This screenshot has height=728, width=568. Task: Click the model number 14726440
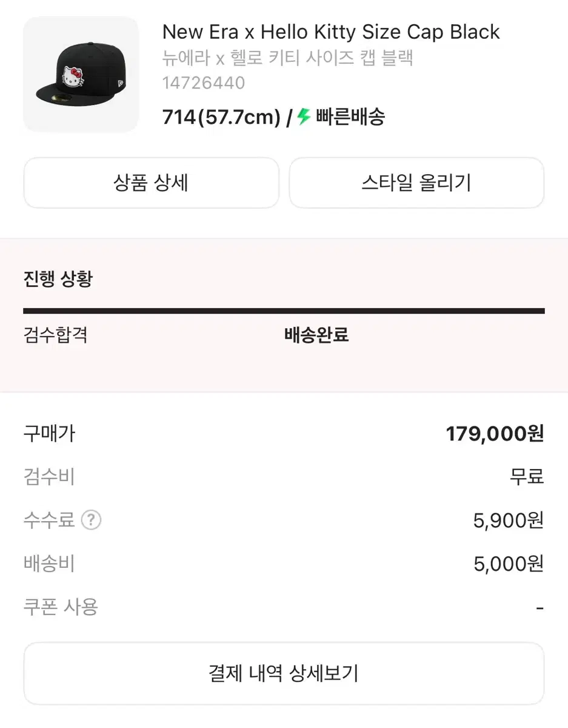[x=204, y=83]
